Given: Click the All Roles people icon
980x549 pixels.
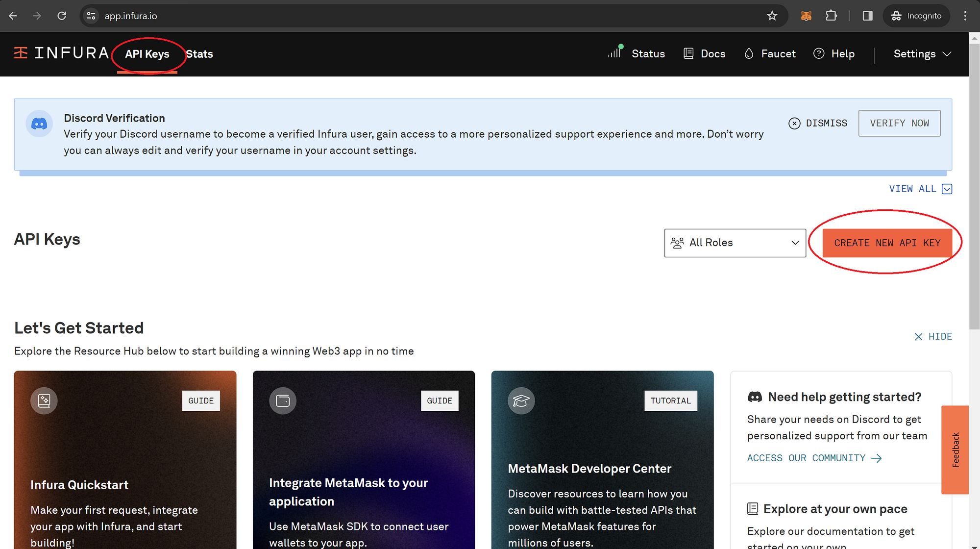Looking at the screenshot, I should (x=677, y=243).
